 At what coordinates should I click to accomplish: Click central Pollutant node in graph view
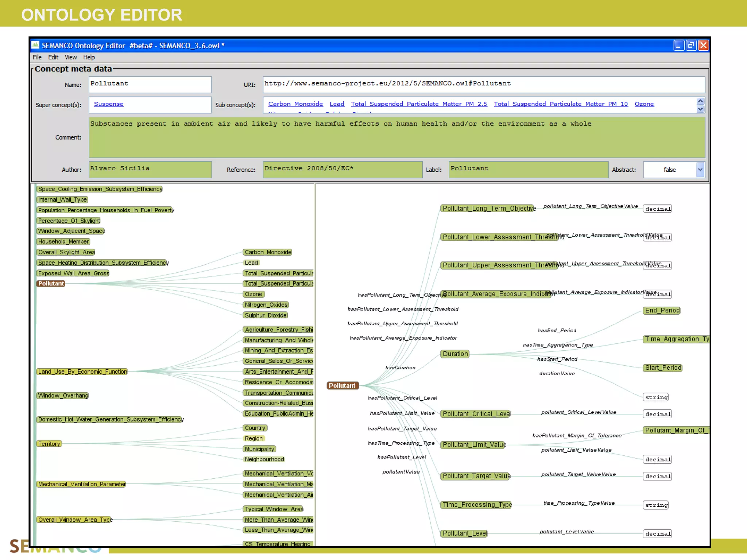[x=342, y=385]
